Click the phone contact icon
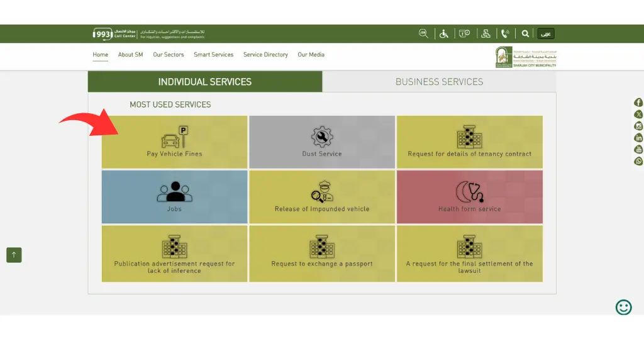 click(x=506, y=34)
